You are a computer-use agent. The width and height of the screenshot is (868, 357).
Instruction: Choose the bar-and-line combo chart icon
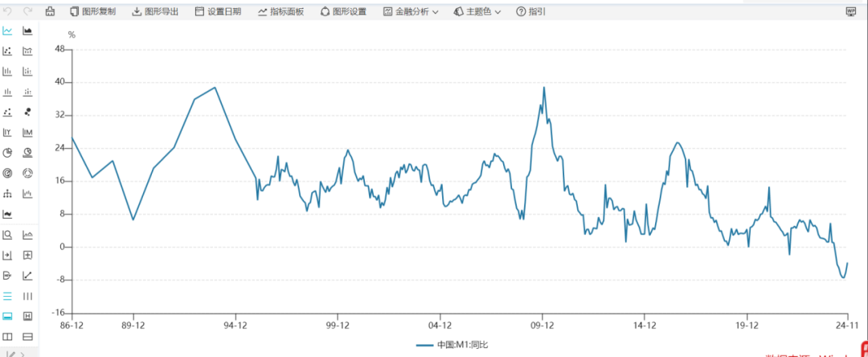27,51
